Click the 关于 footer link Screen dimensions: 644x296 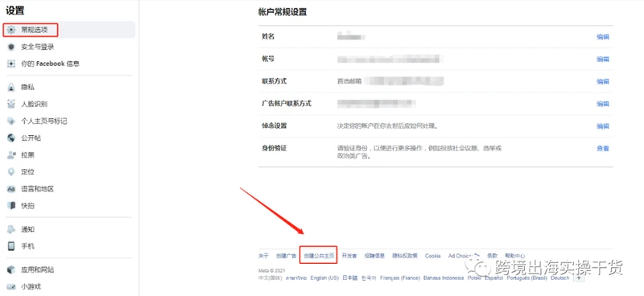263,256
